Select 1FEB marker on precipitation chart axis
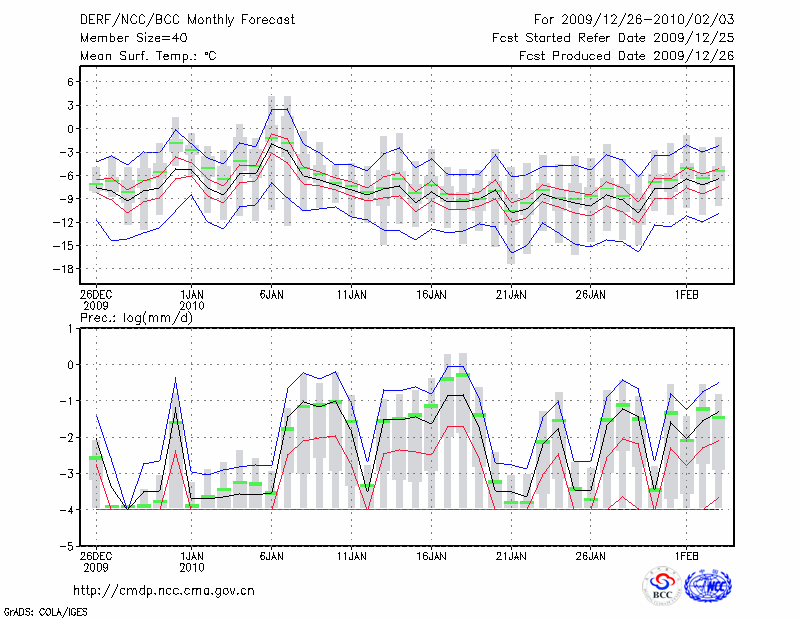Screen dimensions: 800x618 pos(686,553)
